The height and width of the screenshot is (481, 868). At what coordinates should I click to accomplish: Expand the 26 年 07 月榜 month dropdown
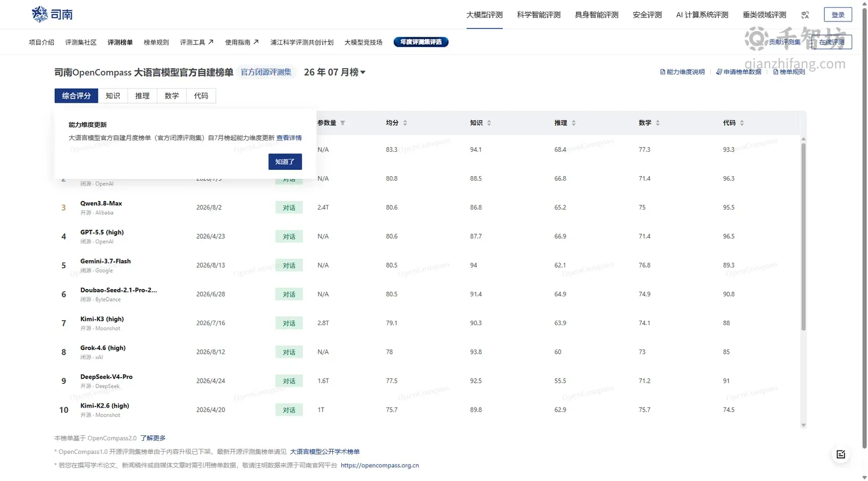click(x=335, y=72)
